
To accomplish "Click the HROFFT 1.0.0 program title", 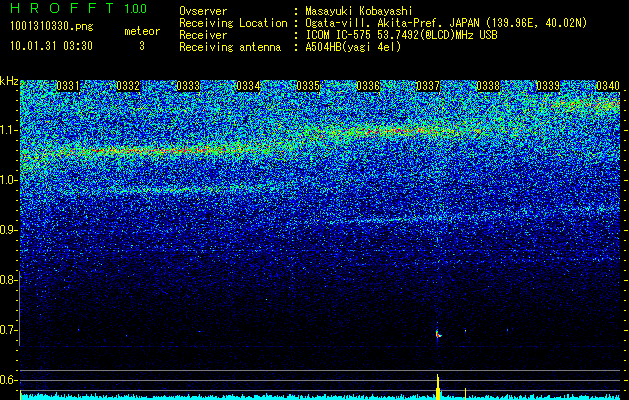I will tap(78, 8).
